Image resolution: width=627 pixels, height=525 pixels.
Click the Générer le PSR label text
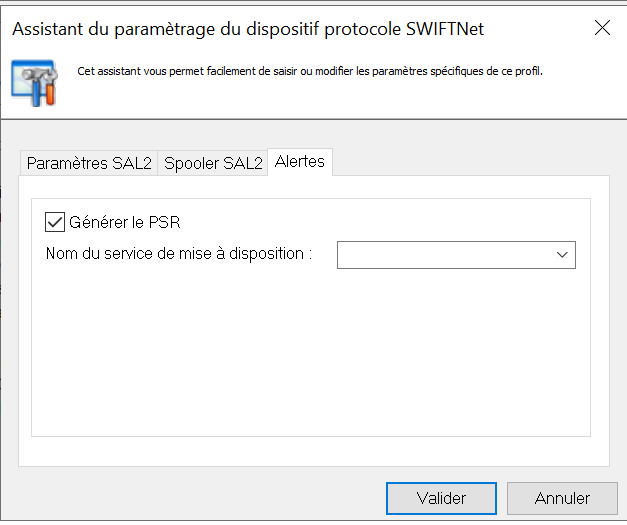pos(125,222)
